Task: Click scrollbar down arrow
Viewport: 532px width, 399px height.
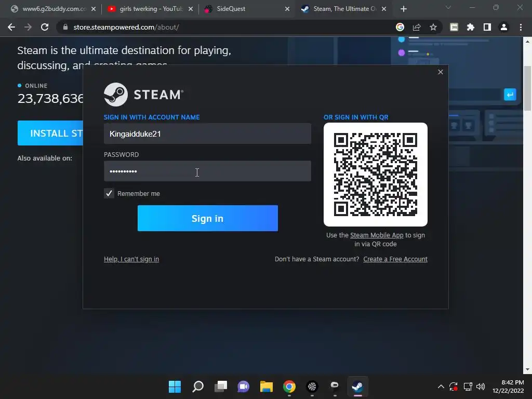Action: (527, 369)
